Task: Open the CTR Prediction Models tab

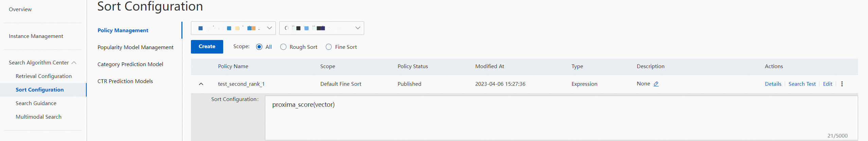Action: (125, 81)
